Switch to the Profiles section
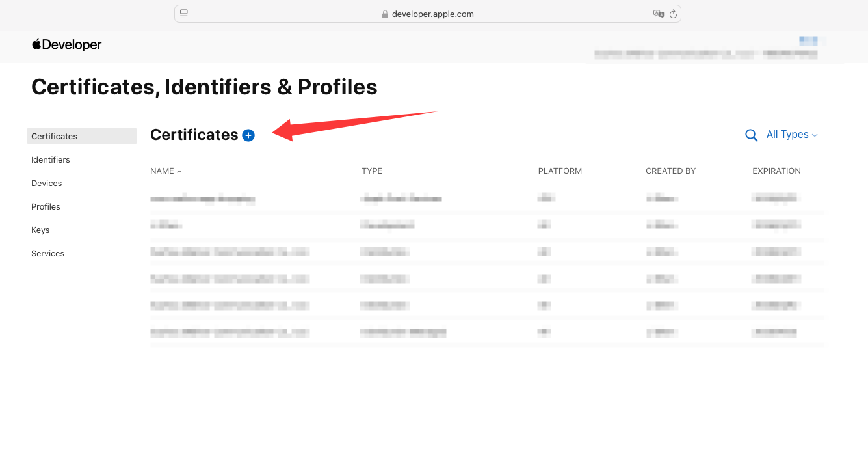 [46, 206]
